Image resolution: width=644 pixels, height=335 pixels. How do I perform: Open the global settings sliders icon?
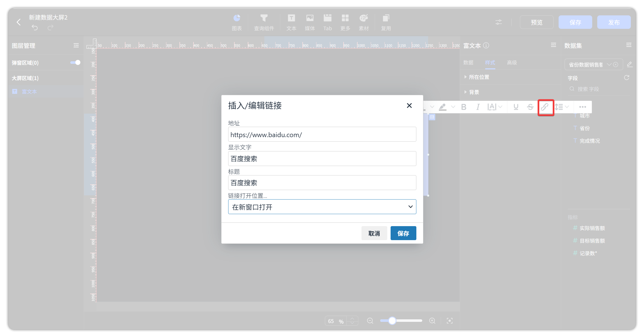pyautogui.click(x=499, y=22)
